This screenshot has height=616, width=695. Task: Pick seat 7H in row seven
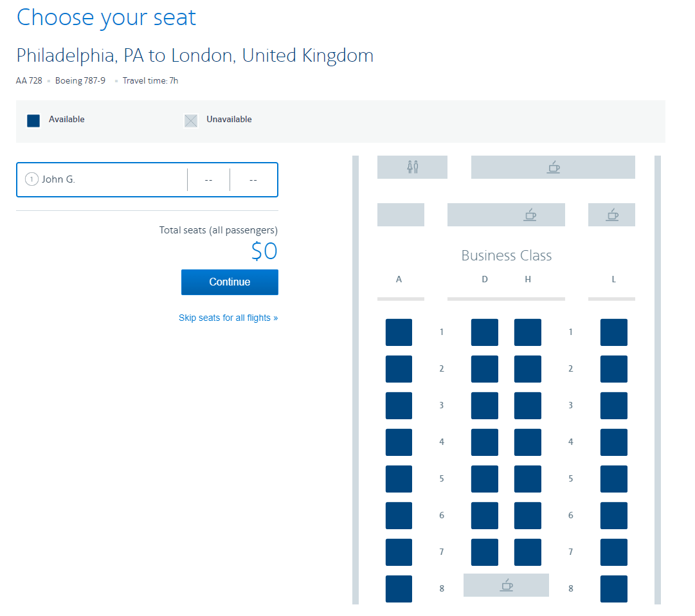coord(528,552)
